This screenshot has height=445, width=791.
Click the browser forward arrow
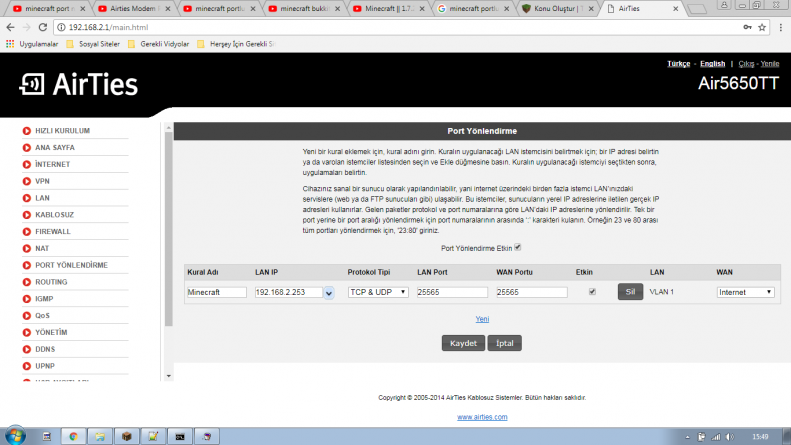tap(26, 27)
